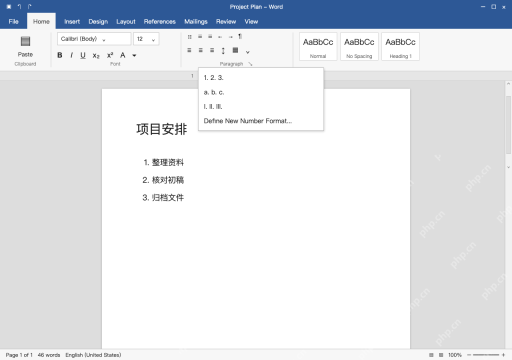This screenshot has width=512, height=360.
Task: Switch to the Insert tab
Action: (x=72, y=22)
